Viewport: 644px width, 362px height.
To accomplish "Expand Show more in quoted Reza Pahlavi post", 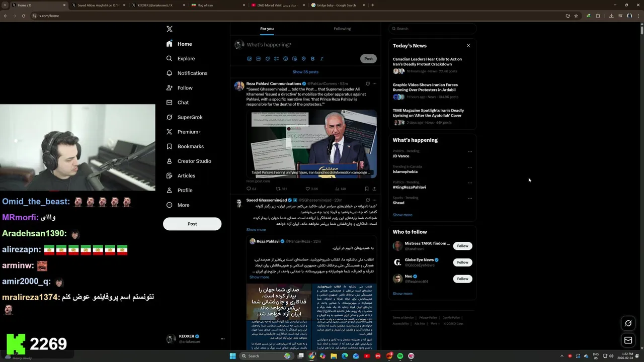I will 259,277.
